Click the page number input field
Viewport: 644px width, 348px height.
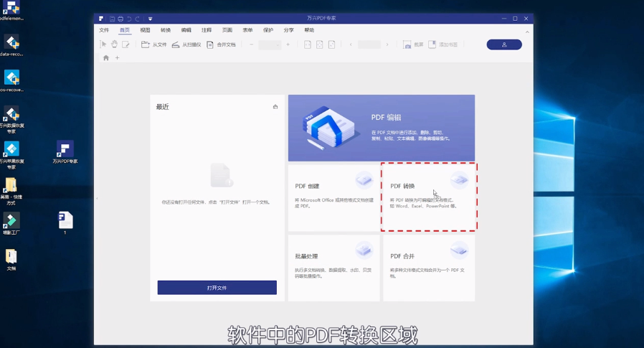369,44
